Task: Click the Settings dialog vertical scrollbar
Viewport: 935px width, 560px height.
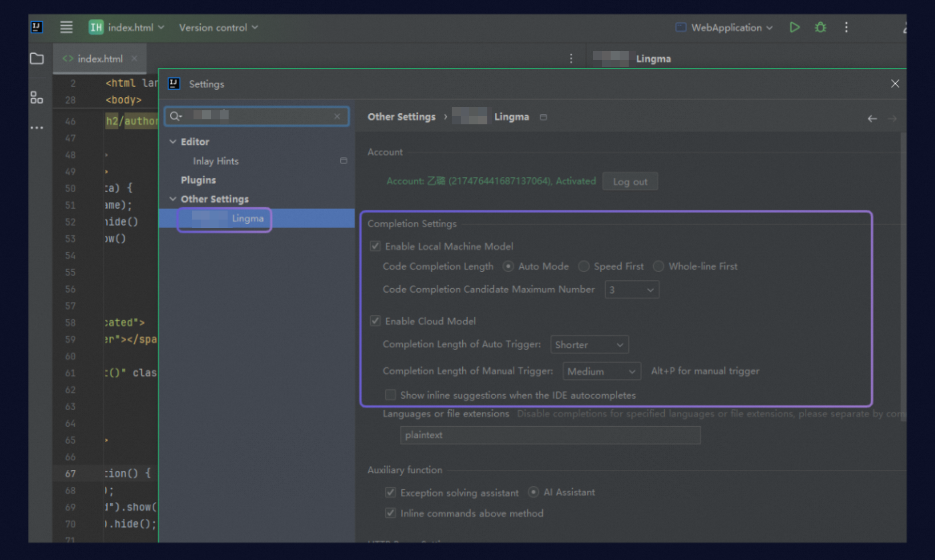Action: click(x=903, y=277)
